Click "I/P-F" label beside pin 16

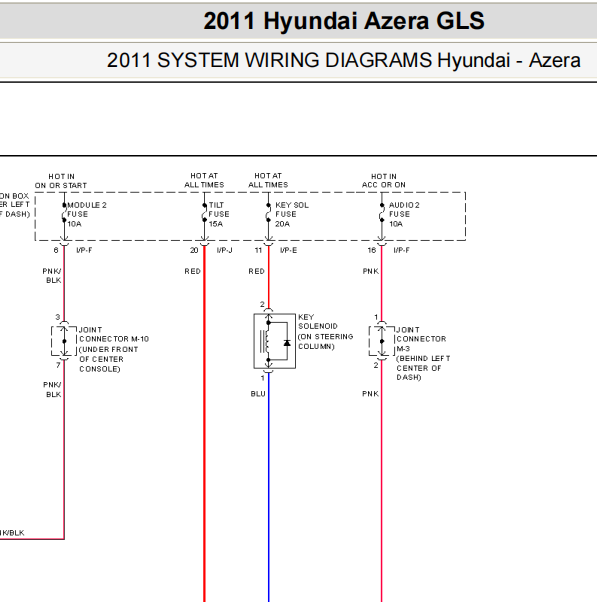point(402,250)
